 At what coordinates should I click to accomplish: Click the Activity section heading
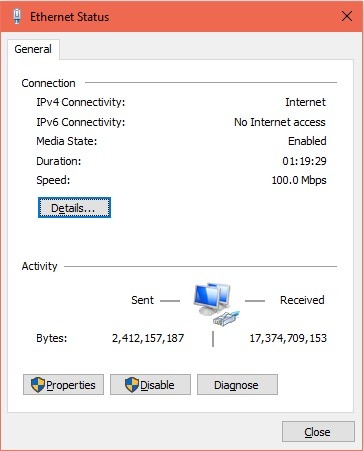(39, 266)
